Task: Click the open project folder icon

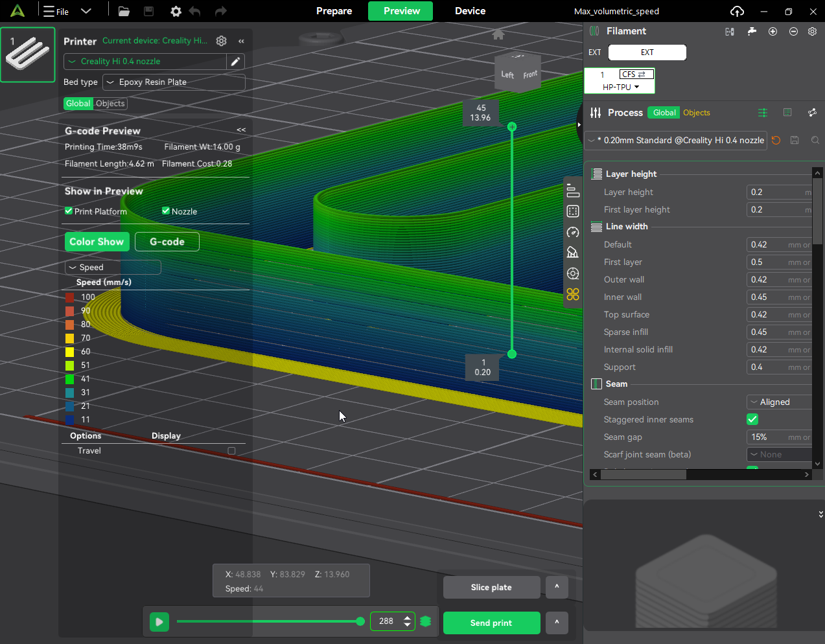Action: [124, 11]
